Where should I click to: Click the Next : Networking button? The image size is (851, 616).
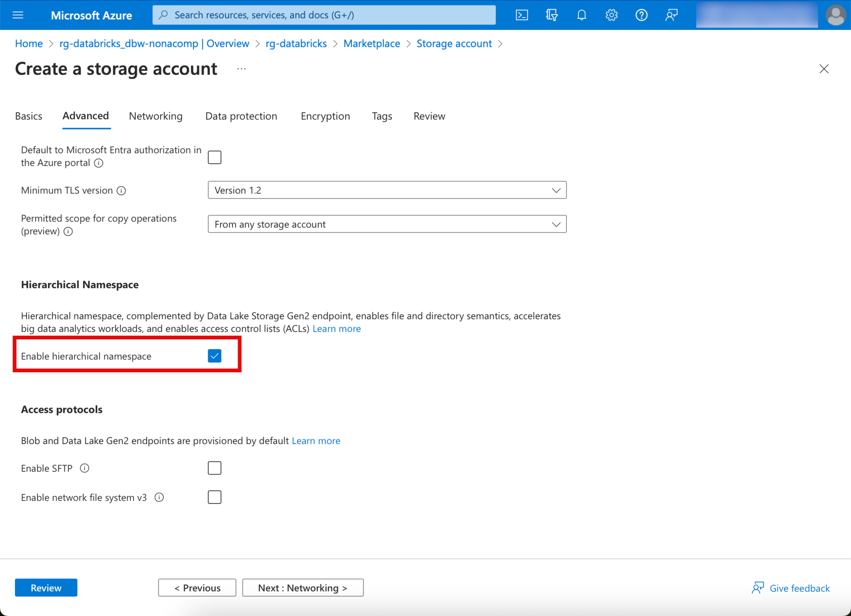pyautogui.click(x=303, y=588)
